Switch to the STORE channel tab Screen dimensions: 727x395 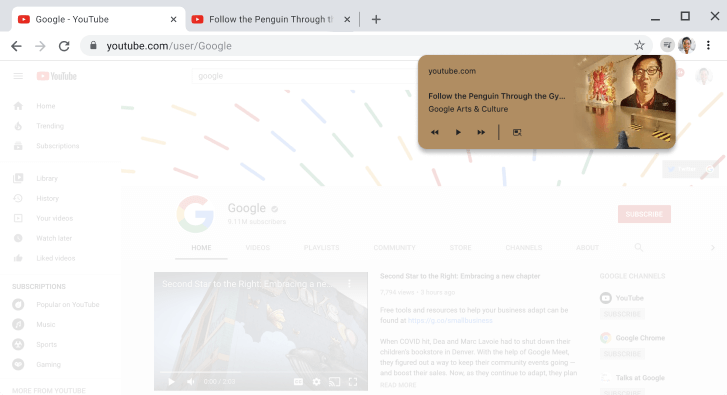460,248
